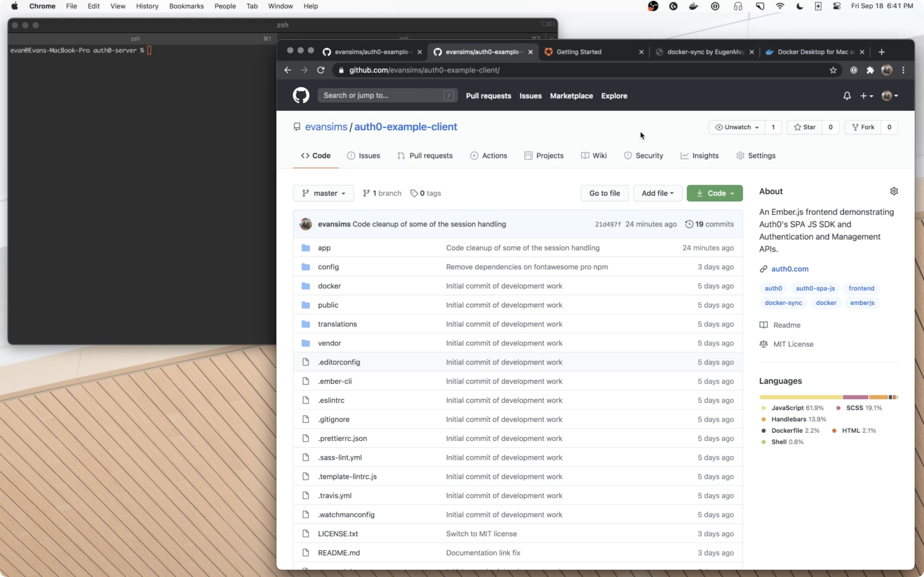Reload the page

coord(321,70)
